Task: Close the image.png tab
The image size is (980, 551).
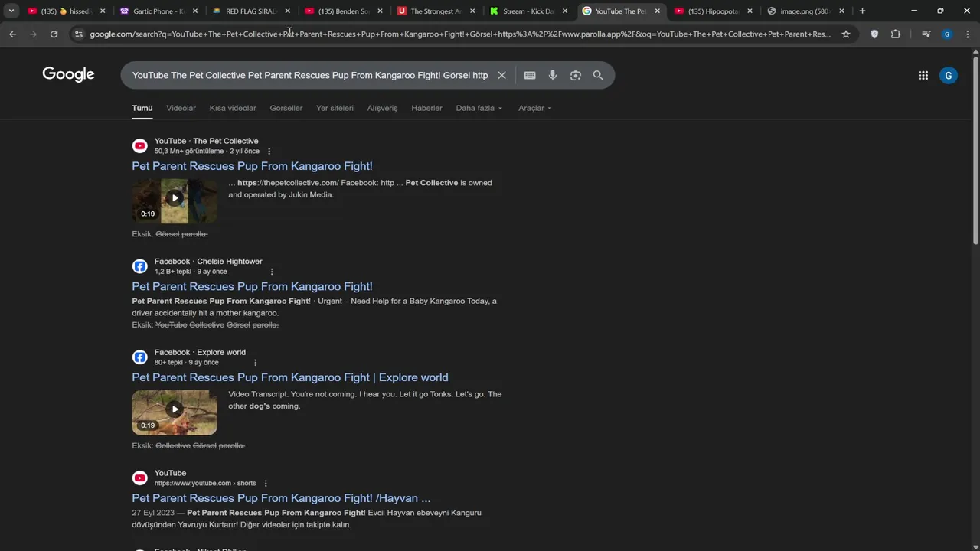Action: [841, 11]
